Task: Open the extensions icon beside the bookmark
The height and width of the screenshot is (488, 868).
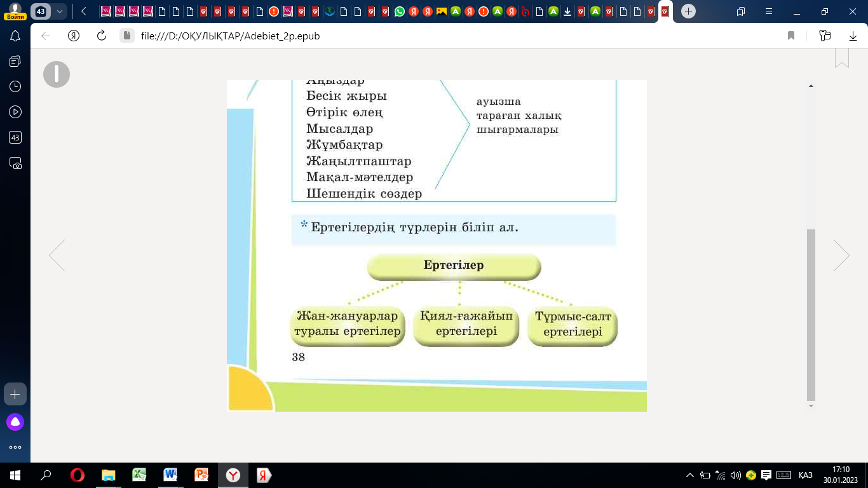Action: (825, 36)
